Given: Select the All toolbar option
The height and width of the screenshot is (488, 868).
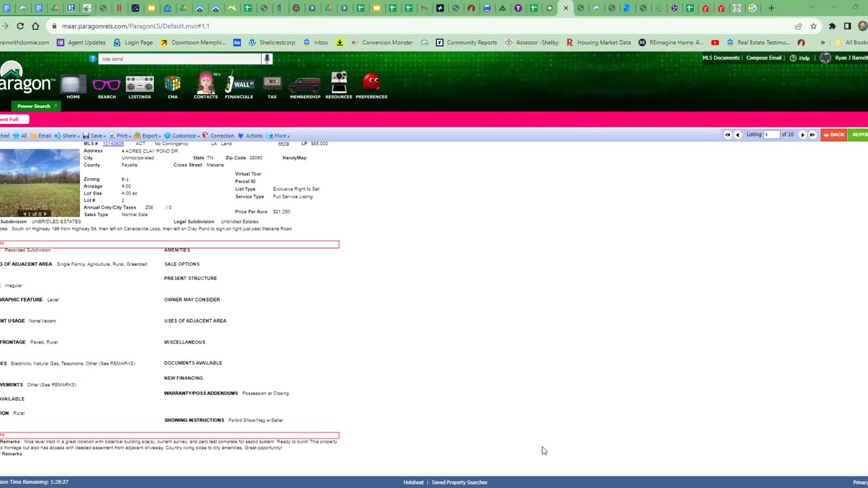Looking at the screenshot, I should [x=20, y=136].
